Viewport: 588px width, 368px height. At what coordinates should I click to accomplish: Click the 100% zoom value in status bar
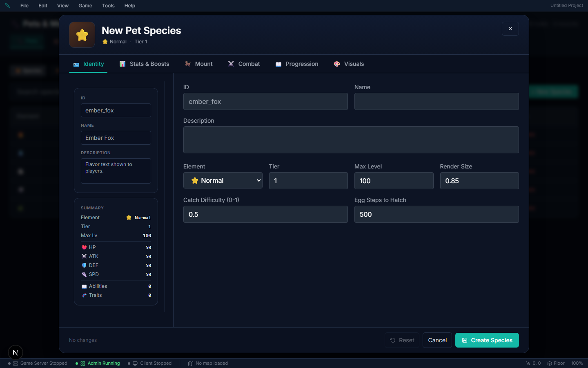click(577, 363)
